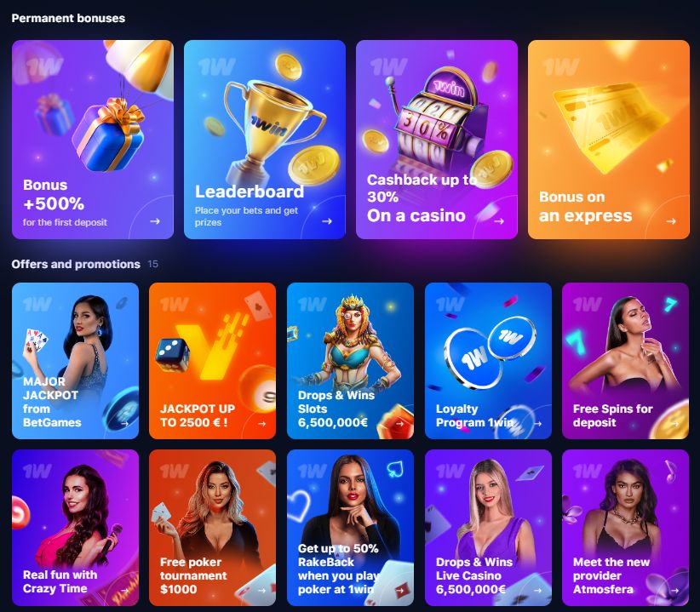
Task: Open Meet the new provider Atmosfera card
Action: (625, 528)
